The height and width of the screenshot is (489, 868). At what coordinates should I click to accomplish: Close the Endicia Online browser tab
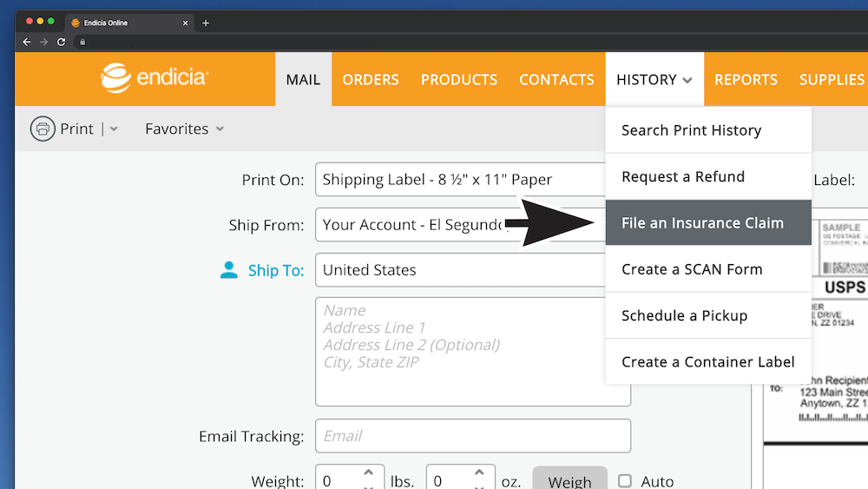(x=185, y=23)
